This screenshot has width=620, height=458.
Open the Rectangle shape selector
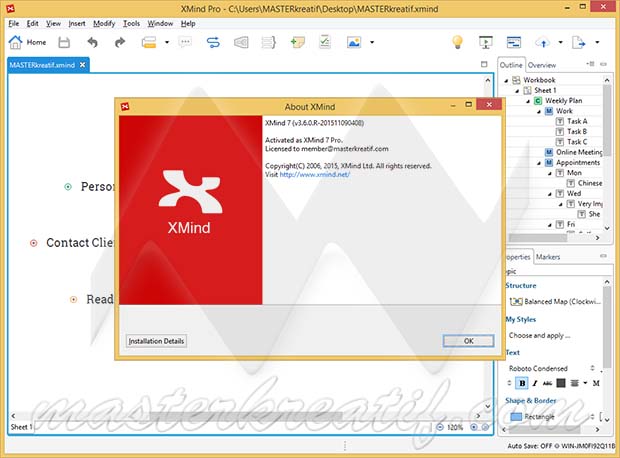click(552, 416)
